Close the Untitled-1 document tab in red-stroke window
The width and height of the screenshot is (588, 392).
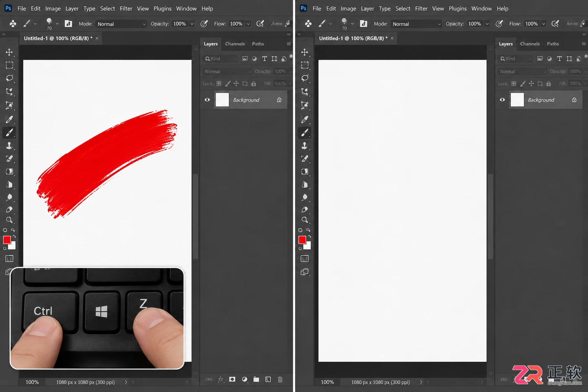click(x=97, y=38)
